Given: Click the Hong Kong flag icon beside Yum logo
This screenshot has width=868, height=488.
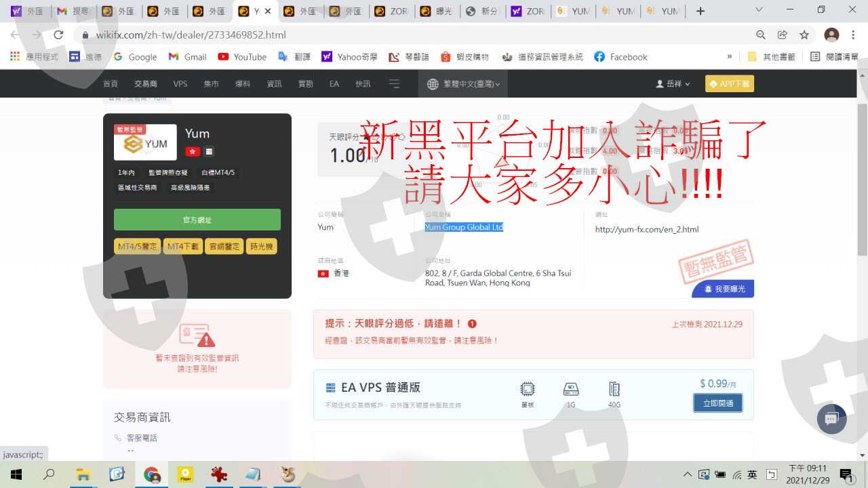Looking at the screenshot, I should pyautogui.click(x=192, y=151).
